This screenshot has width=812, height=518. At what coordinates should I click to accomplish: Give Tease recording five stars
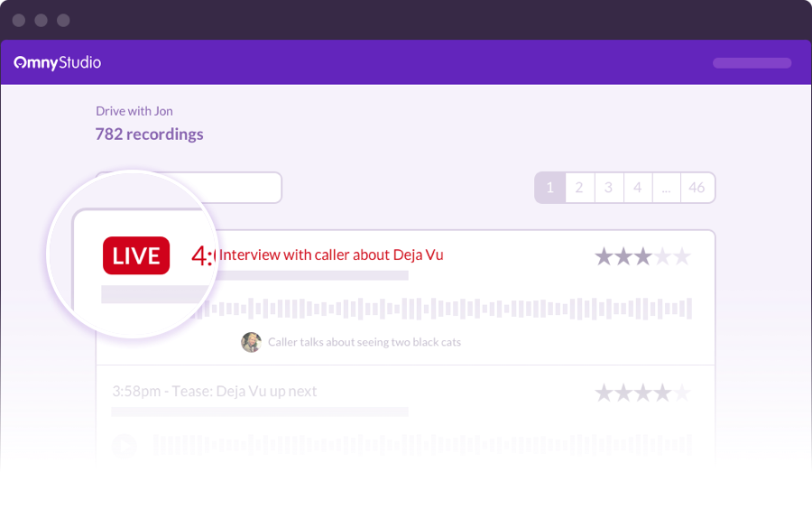[682, 393]
